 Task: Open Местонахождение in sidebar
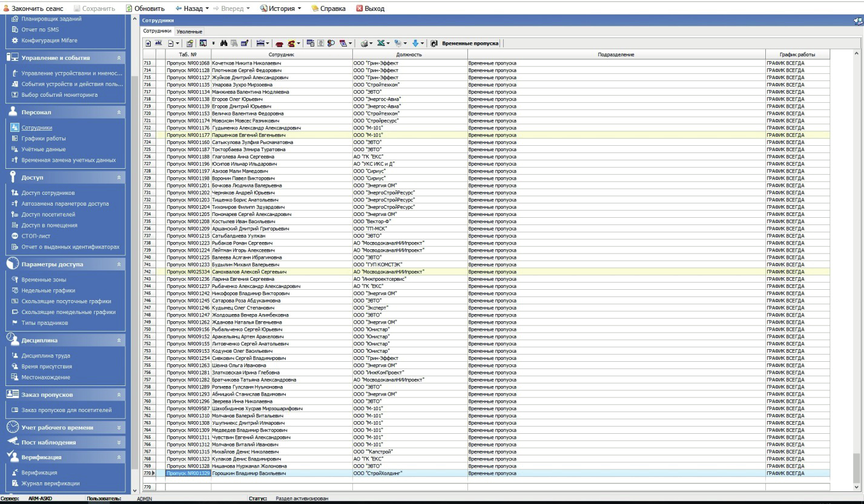coord(45,377)
